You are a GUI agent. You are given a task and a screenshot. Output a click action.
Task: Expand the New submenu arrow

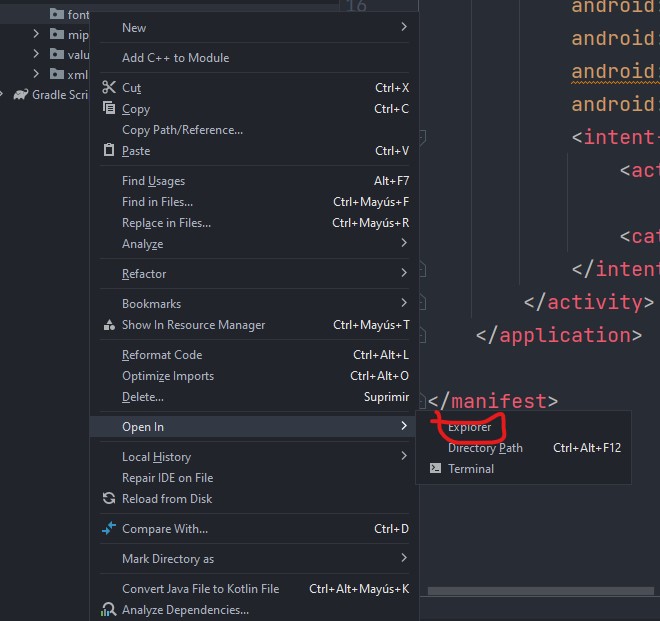pos(404,28)
